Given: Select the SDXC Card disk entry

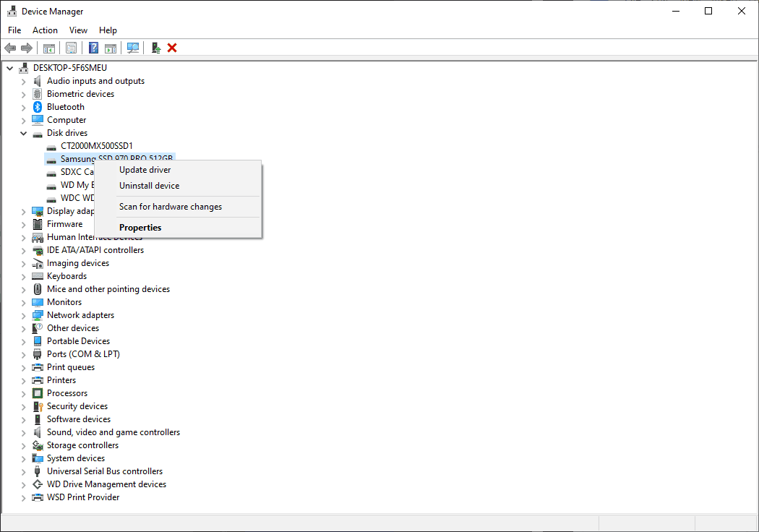Looking at the screenshot, I should point(77,172).
